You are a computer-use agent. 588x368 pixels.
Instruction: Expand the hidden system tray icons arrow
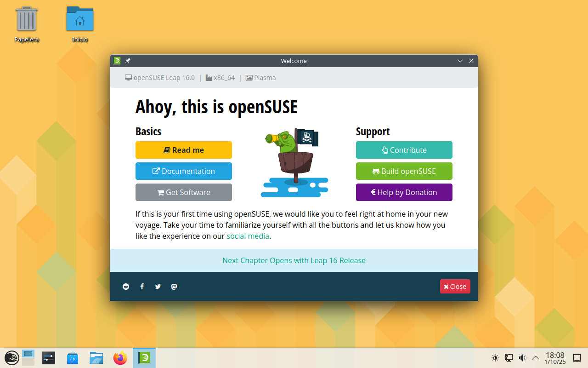[536, 358]
